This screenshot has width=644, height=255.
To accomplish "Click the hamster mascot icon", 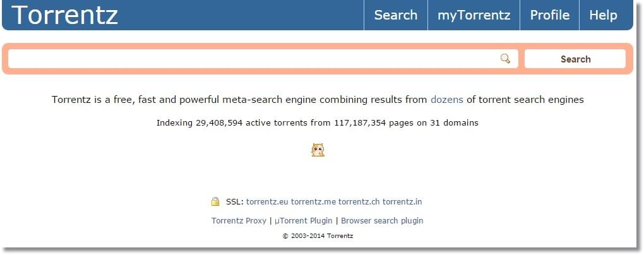I will [318, 150].
